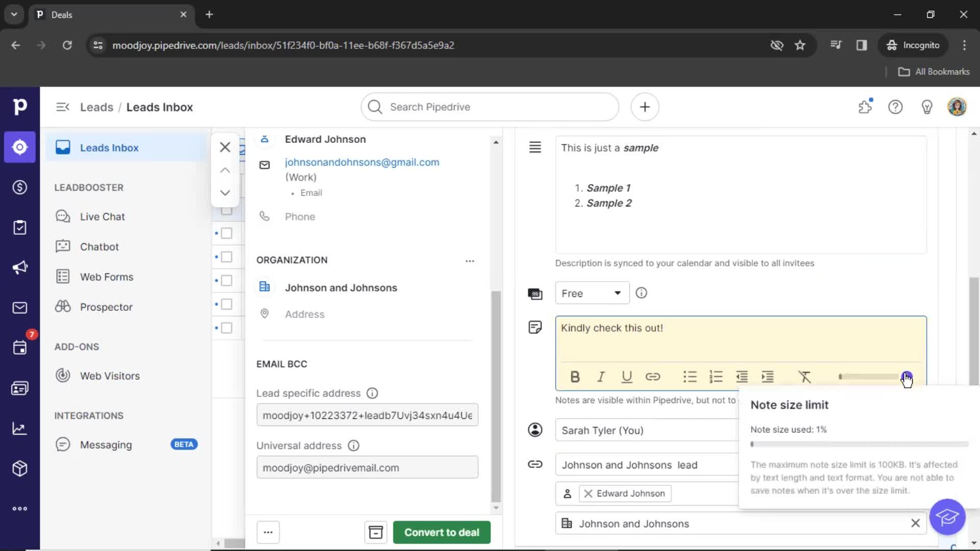Screen dimensions: 980x551
Task: Check the first lead list checkbox
Action: pyautogui.click(x=227, y=210)
